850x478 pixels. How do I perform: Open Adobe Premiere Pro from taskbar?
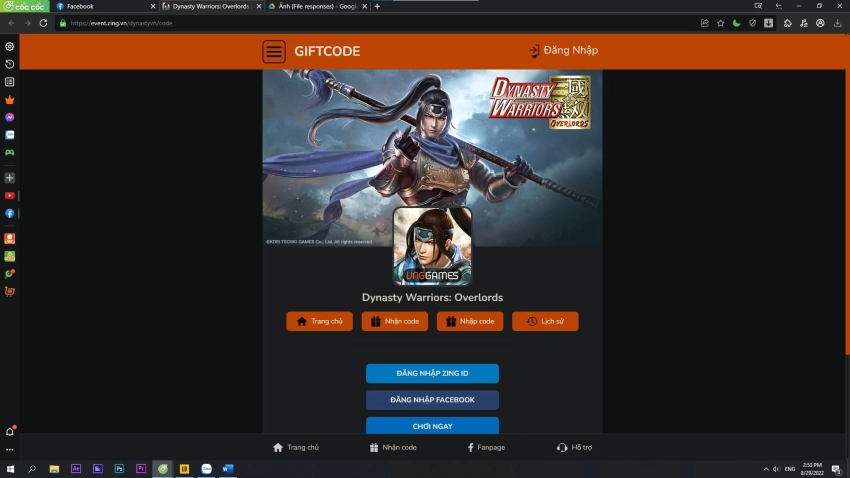click(141, 469)
